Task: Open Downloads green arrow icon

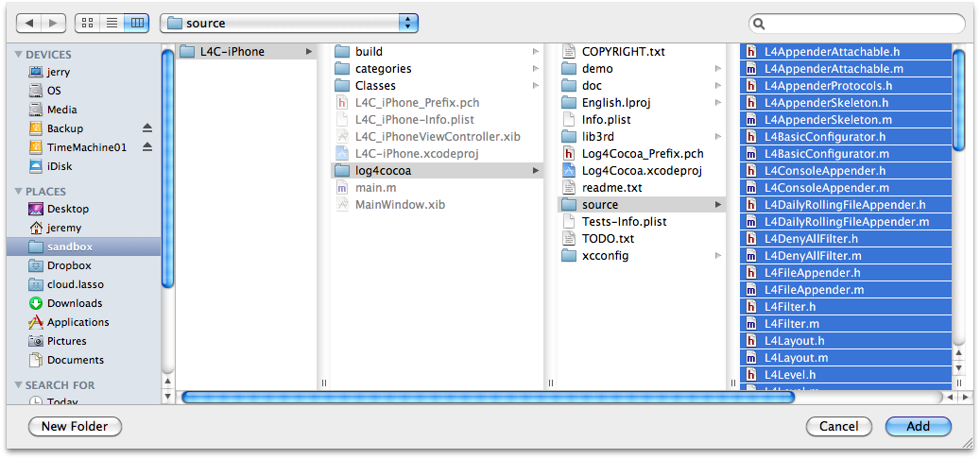Action: point(36,303)
